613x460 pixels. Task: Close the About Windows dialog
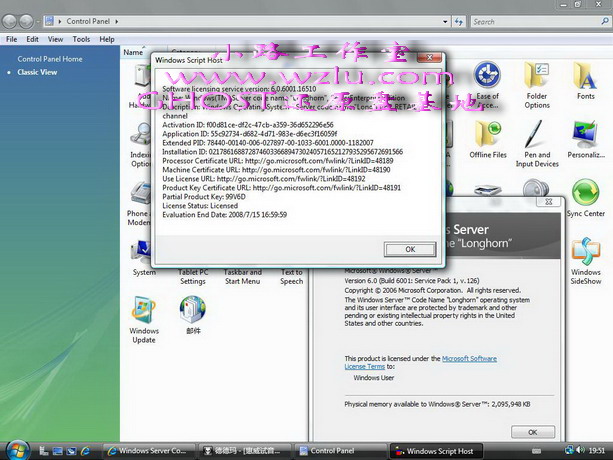pos(548,202)
